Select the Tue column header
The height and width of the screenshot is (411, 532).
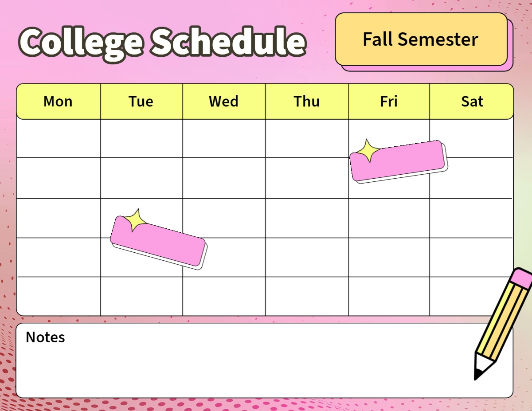click(x=141, y=102)
